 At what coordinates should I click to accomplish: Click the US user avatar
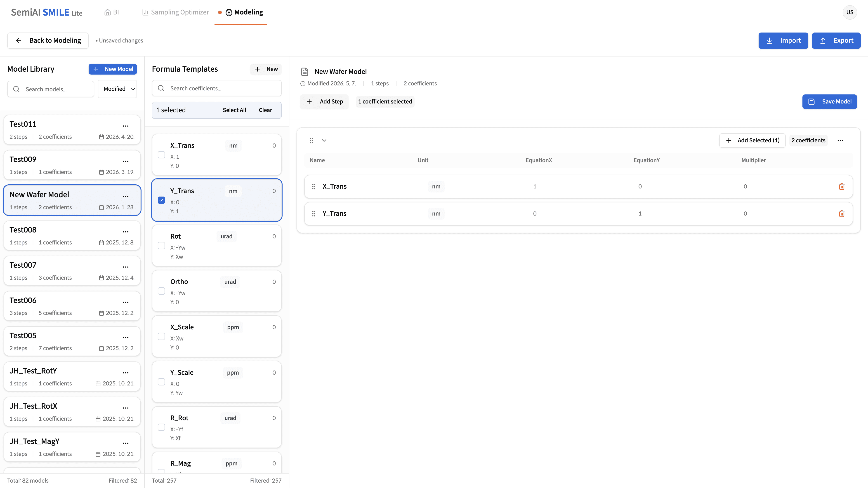click(850, 12)
